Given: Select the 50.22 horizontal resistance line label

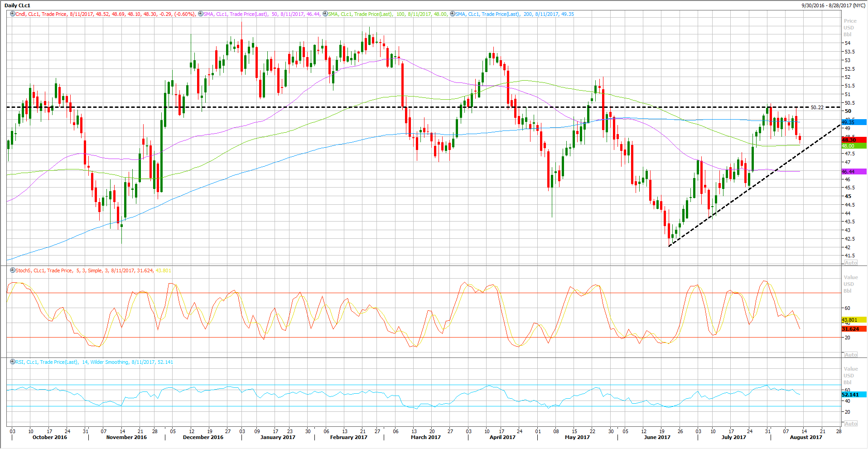Looking at the screenshot, I should pos(817,107).
